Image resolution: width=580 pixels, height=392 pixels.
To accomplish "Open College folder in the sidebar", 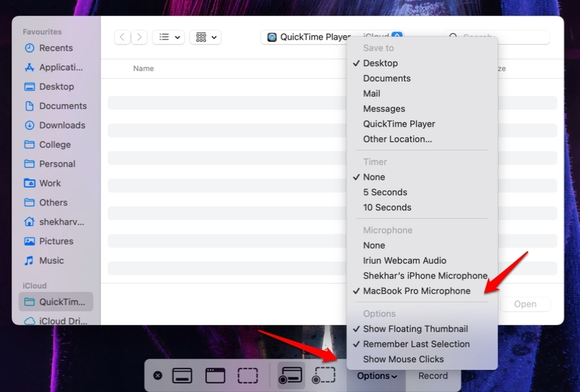I will [55, 144].
